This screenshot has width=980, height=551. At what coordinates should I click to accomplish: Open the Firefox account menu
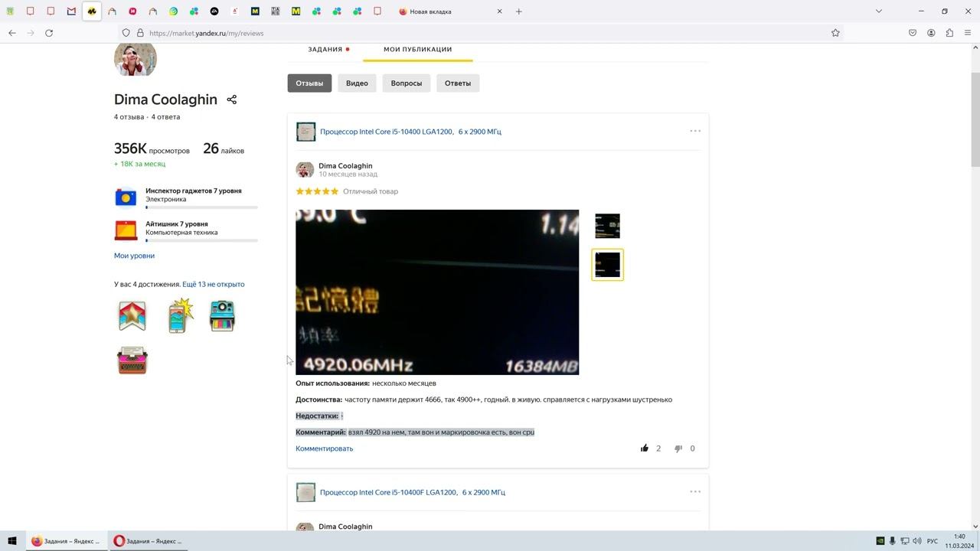coord(931,33)
